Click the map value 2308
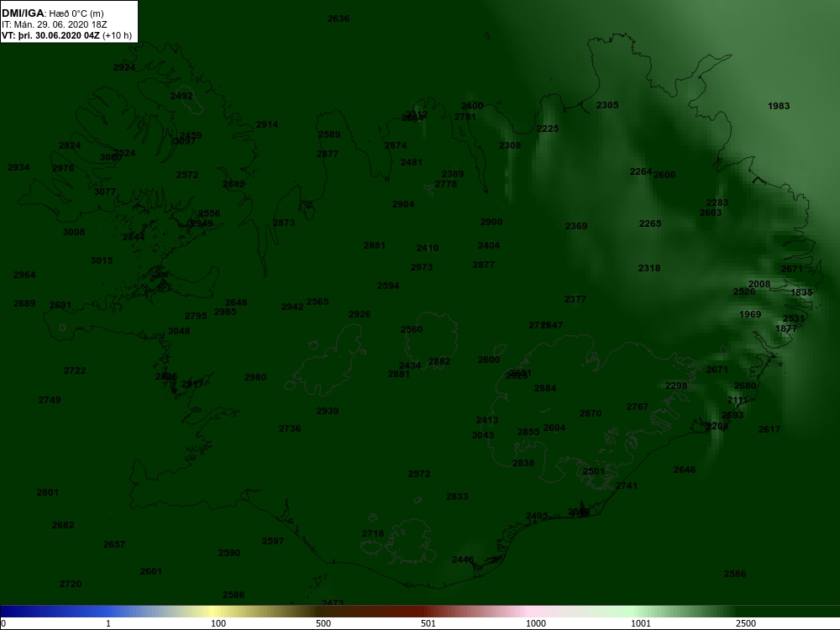The height and width of the screenshot is (630, 840). [510, 145]
